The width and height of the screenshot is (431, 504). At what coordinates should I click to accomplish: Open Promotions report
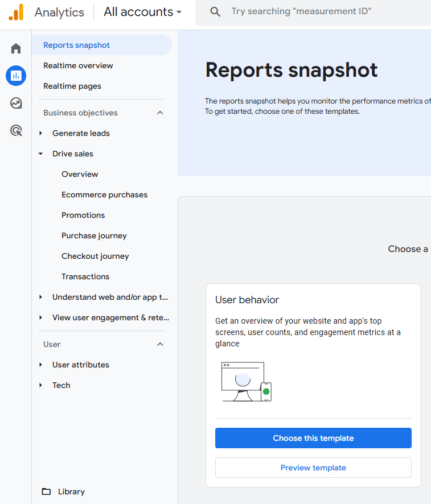[83, 216]
